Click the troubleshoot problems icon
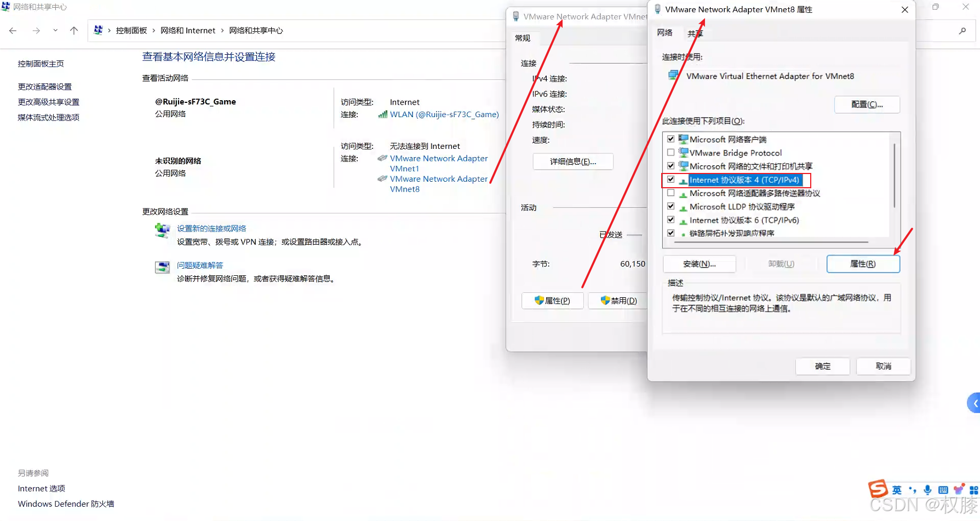 click(x=162, y=267)
